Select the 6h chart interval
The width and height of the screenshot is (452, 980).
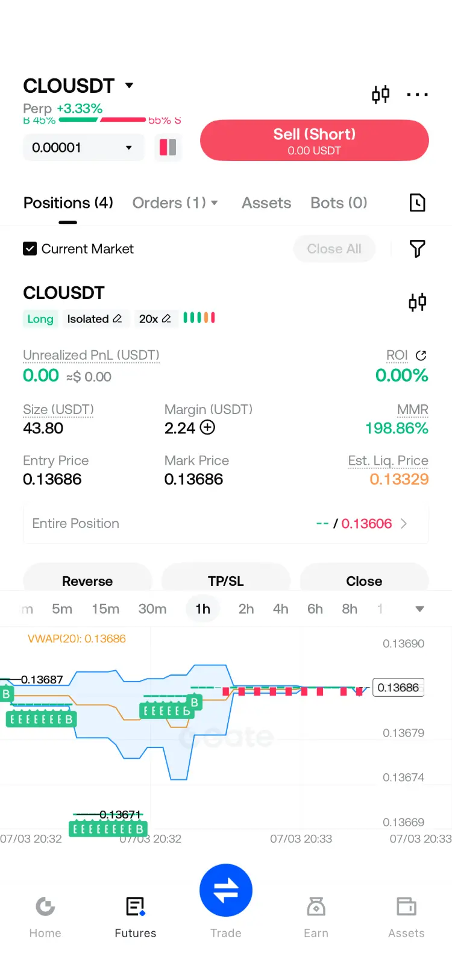click(315, 609)
